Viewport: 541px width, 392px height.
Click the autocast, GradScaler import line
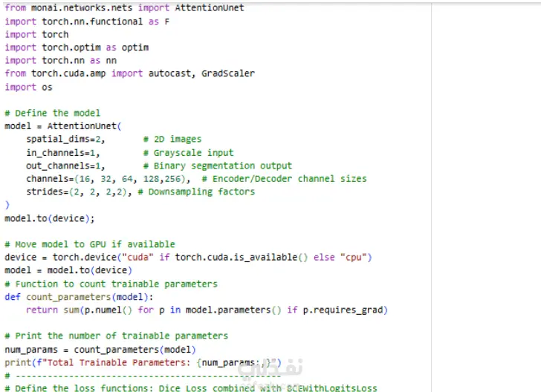[x=130, y=73]
